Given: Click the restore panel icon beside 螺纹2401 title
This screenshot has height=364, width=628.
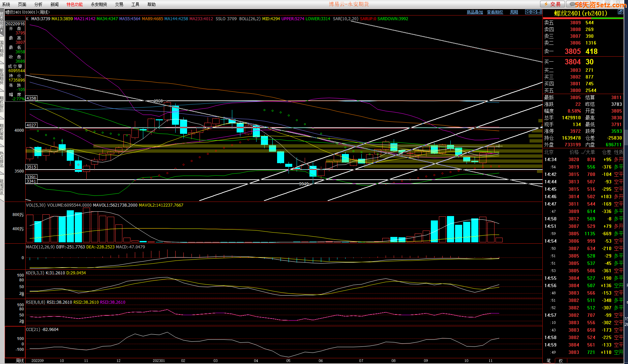Looking at the screenshot, I should tap(620, 12).
